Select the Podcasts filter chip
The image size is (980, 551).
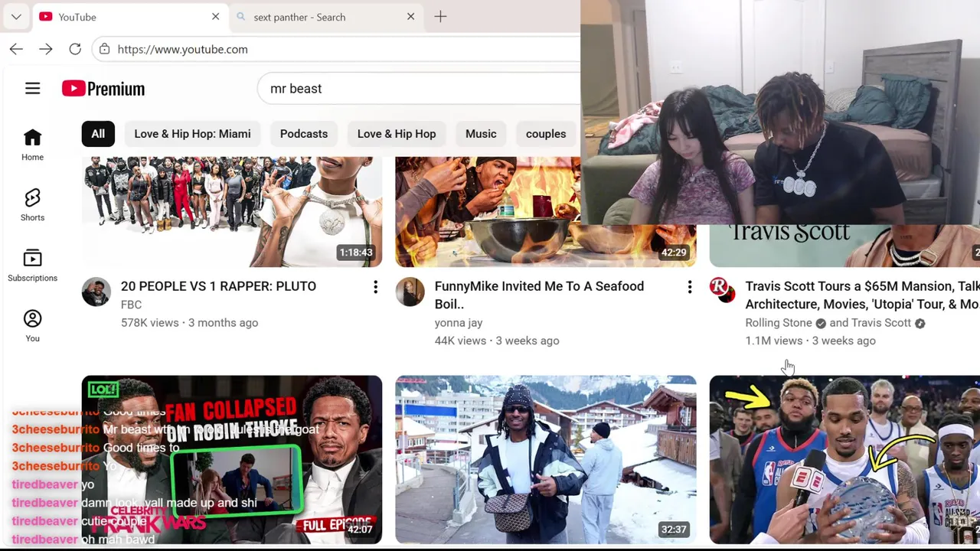click(x=304, y=134)
